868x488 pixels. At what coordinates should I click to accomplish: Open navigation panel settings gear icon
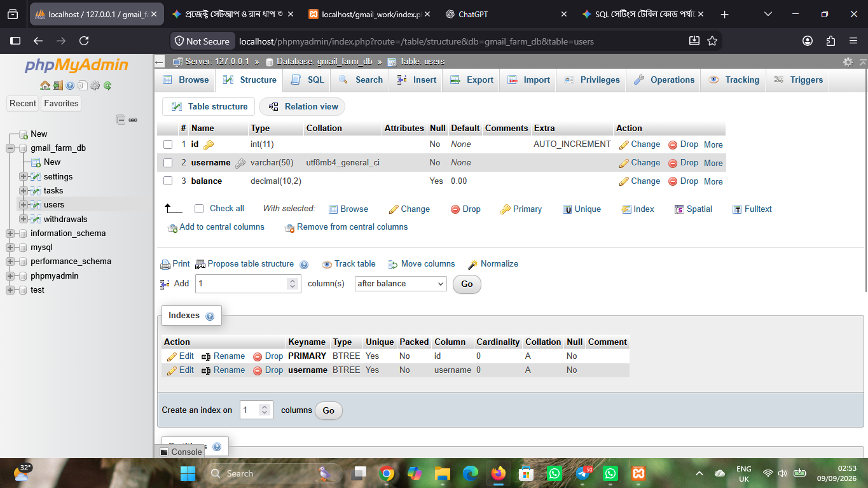[x=95, y=85]
